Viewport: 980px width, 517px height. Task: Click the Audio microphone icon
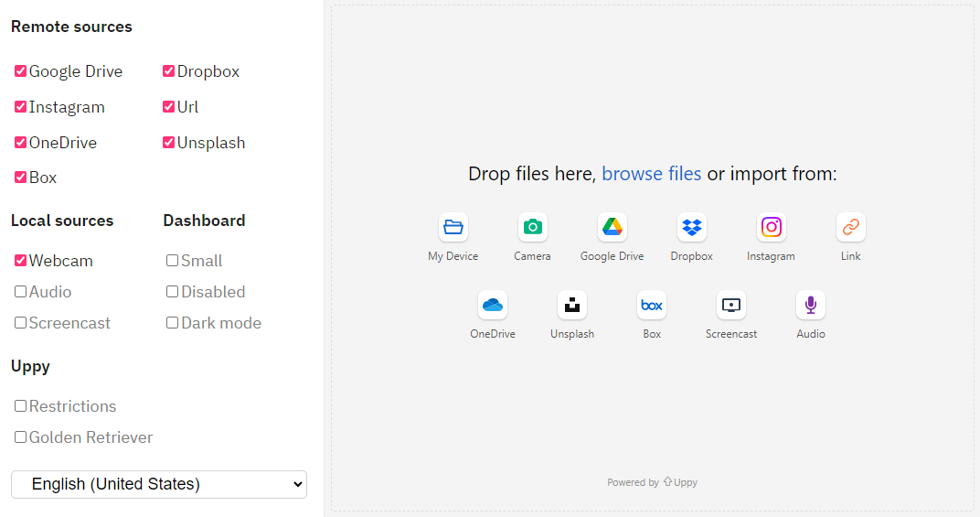pos(810,305)
